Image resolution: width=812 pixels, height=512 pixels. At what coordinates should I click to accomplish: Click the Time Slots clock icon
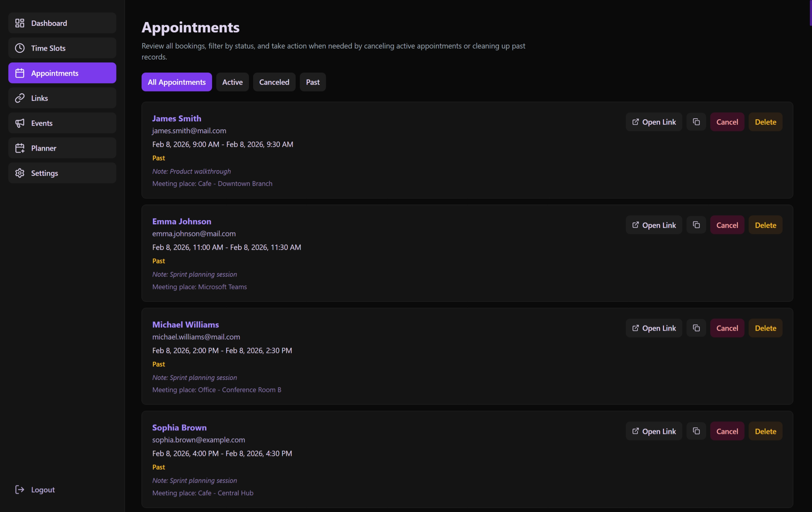tap(20, 48)
